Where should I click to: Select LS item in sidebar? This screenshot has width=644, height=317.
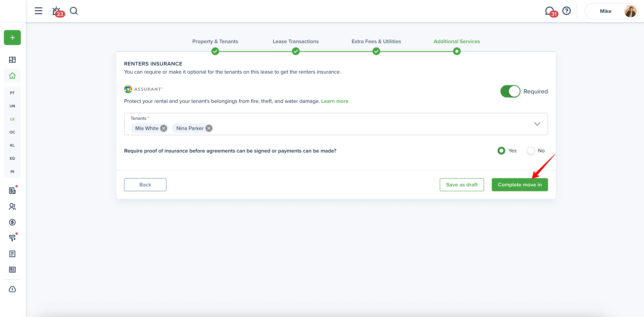pos(12,119)
